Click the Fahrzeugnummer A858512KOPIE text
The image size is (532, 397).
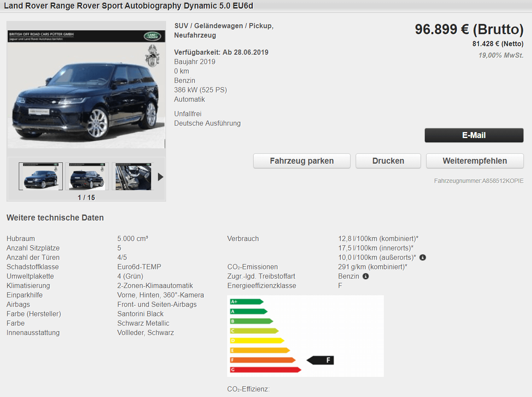(x=479, y=181)
